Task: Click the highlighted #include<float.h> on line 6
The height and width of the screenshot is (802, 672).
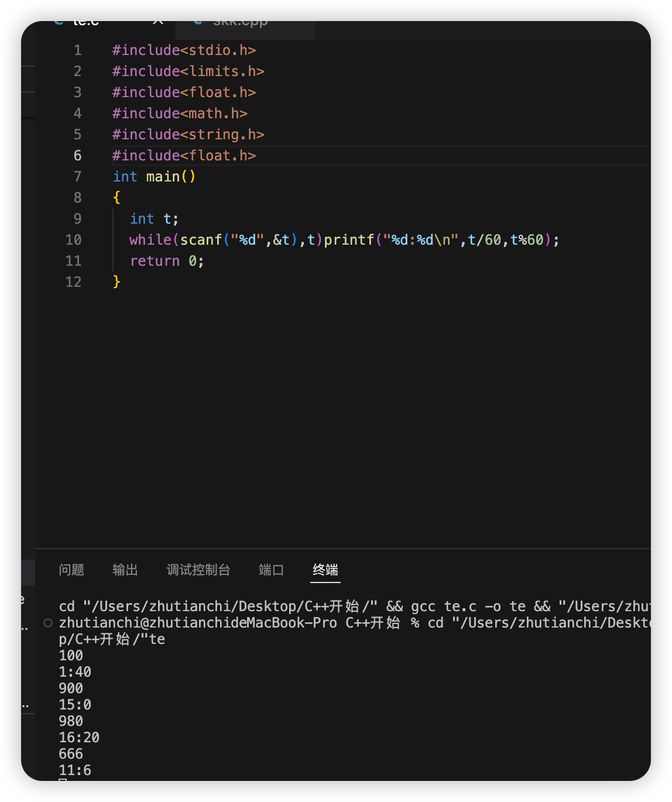Action: [184, 156]
